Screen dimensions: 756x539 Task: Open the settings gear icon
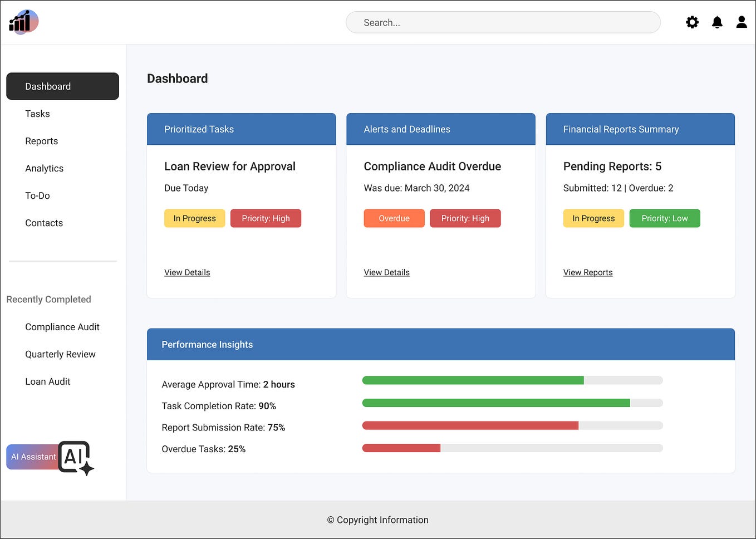[x=692, y=22]
